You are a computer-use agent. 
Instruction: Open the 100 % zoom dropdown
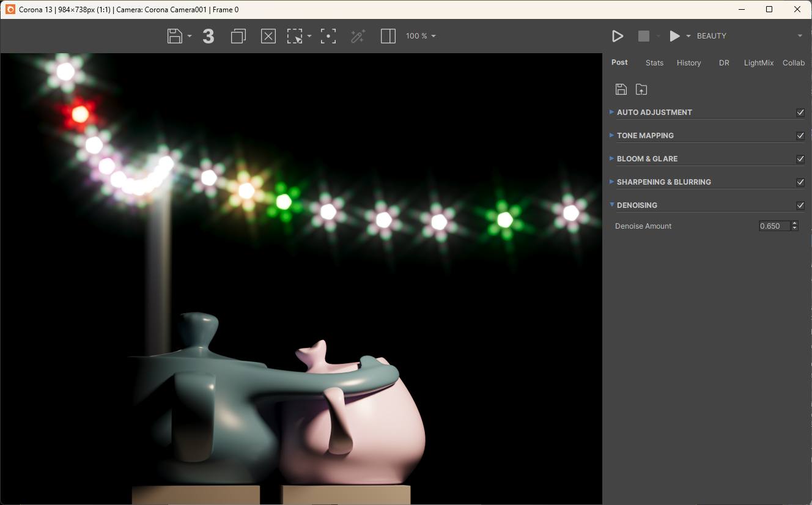(421, 36)
